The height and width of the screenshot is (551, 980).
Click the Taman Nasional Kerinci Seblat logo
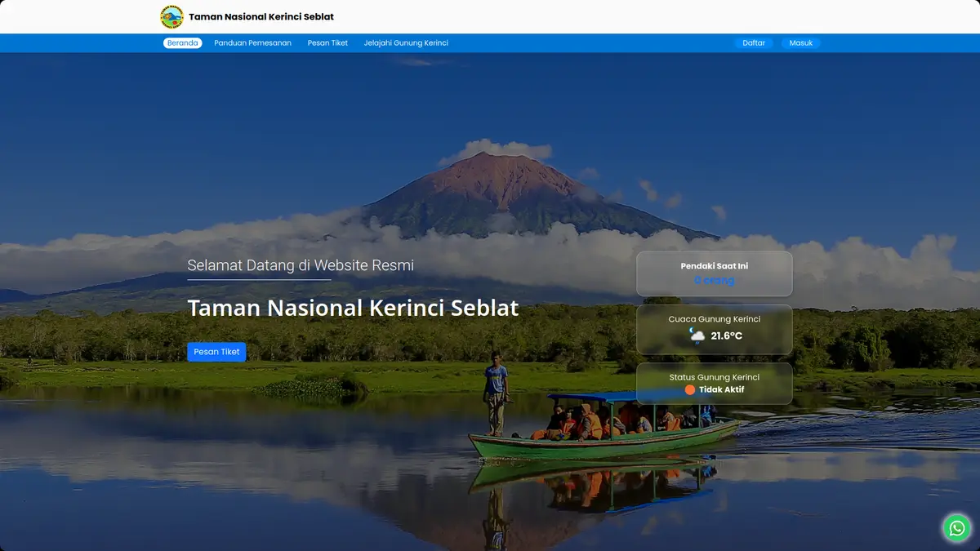coord(171,16)
